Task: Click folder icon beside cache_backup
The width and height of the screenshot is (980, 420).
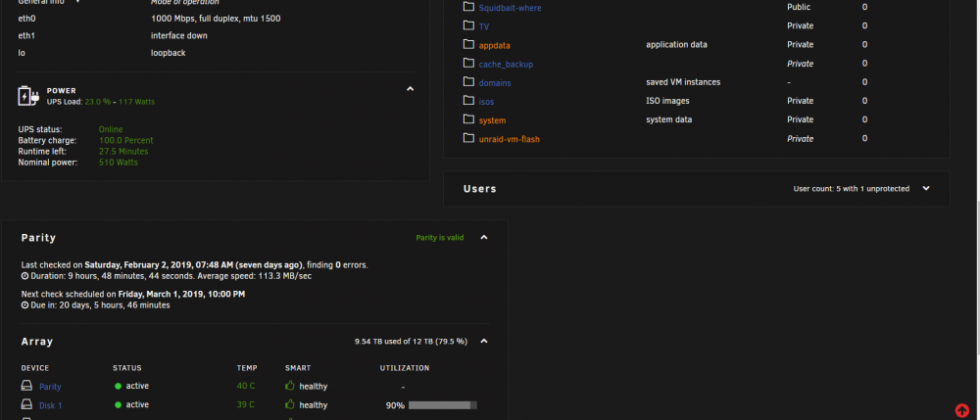Action: [468, 63]
